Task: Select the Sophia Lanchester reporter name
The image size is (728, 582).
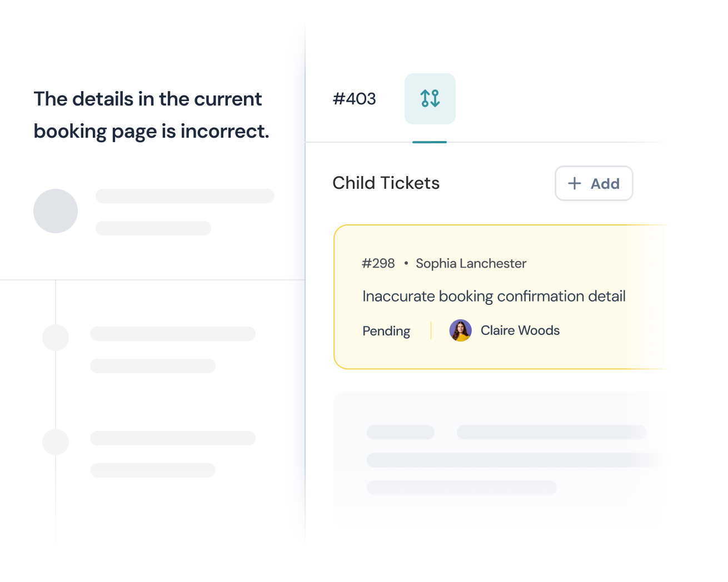Action: (x=471, y=263)
